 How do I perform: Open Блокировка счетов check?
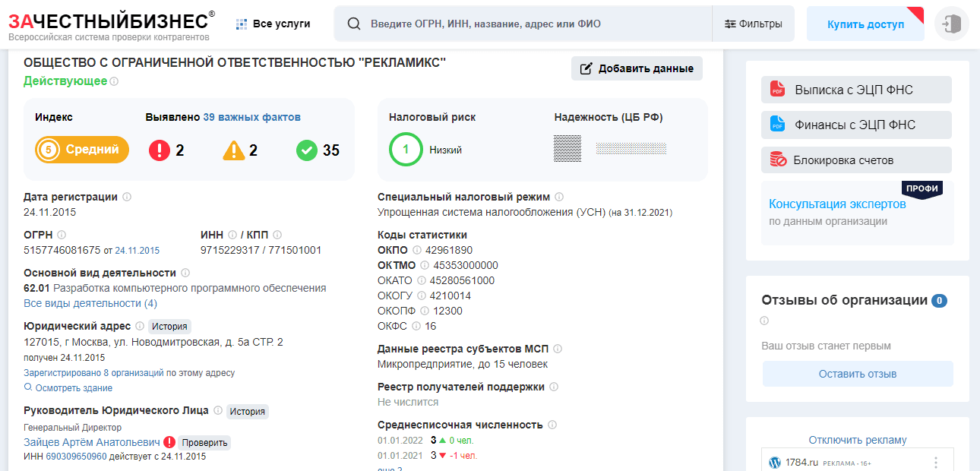[x=856, y=160]
